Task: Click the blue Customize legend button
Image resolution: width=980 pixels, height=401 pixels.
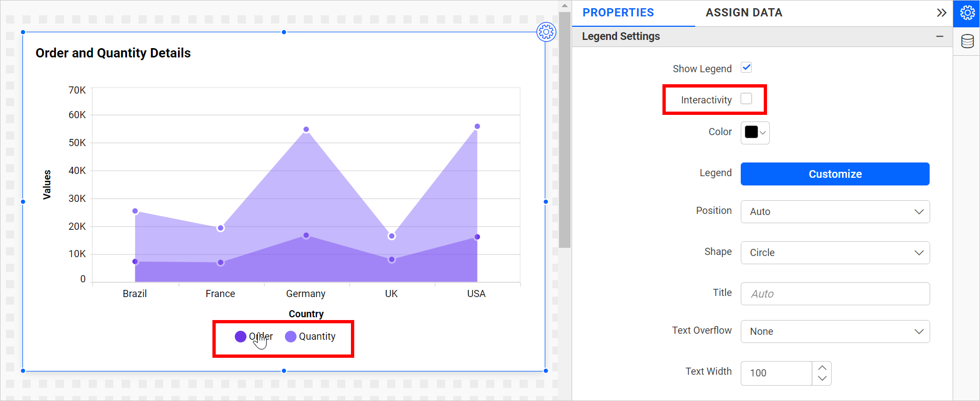Action: click(x=834, y=174)
